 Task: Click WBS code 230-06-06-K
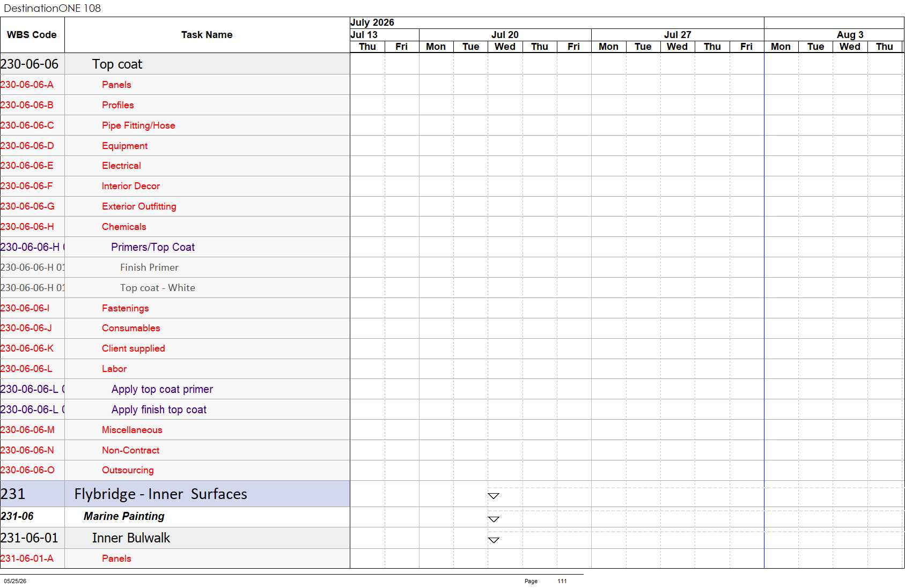[27, 348]
